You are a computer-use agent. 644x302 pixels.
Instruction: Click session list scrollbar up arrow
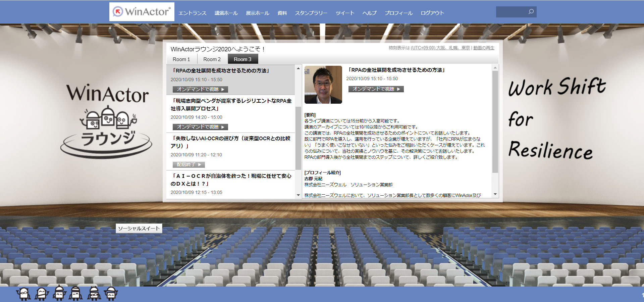coord(298,68)
